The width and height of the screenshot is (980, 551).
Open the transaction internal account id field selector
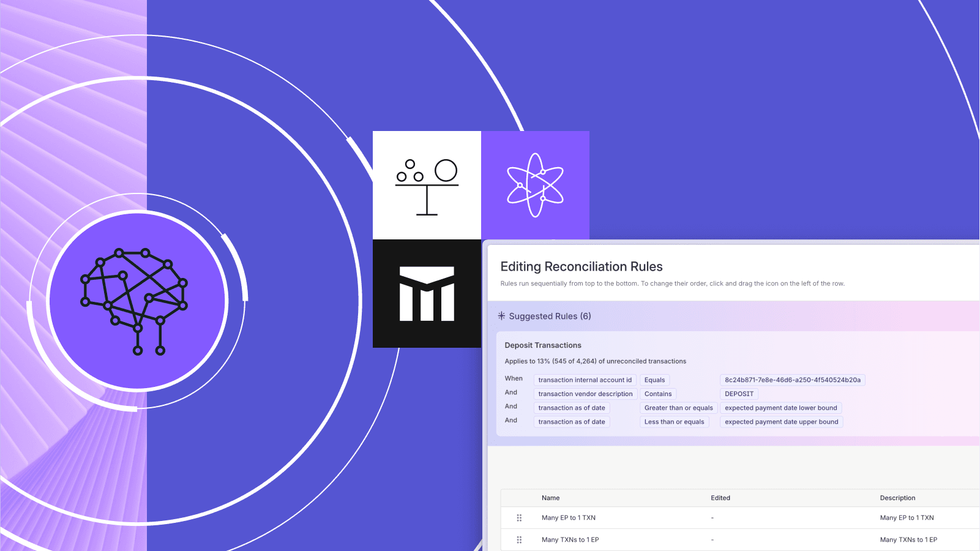pyautogui.click(x=585, y=380)
